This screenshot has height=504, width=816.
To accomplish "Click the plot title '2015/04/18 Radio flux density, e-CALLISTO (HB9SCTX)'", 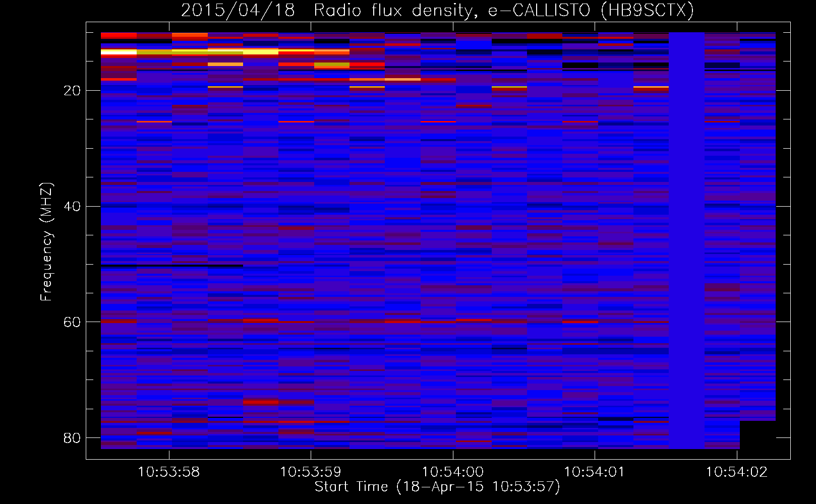I will pos(437,10).
